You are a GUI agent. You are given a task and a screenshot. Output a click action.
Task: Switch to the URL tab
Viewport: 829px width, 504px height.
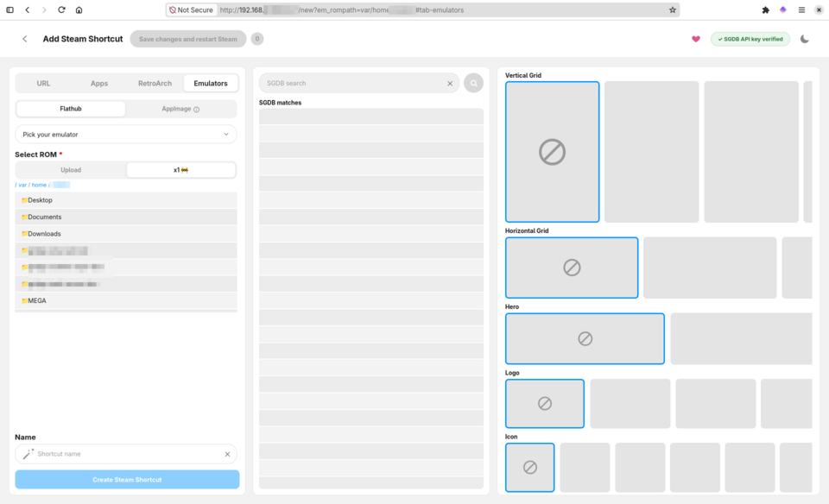point(43,84)
